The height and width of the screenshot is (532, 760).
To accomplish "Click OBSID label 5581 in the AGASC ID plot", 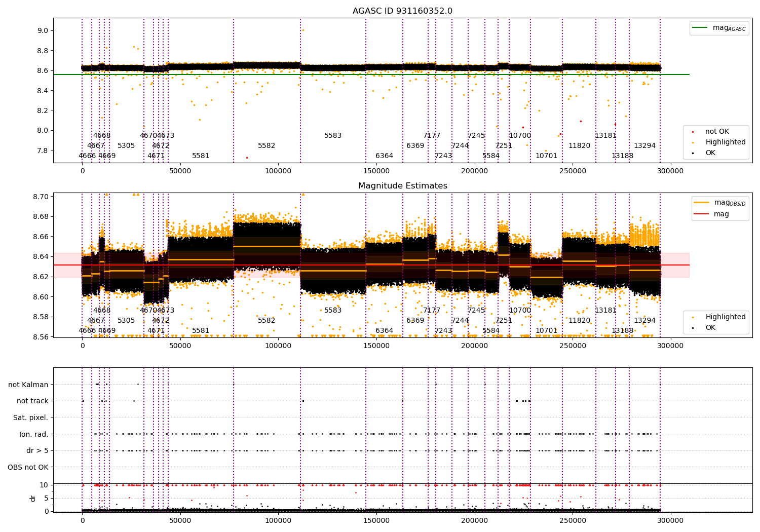I will pos(201,156).
